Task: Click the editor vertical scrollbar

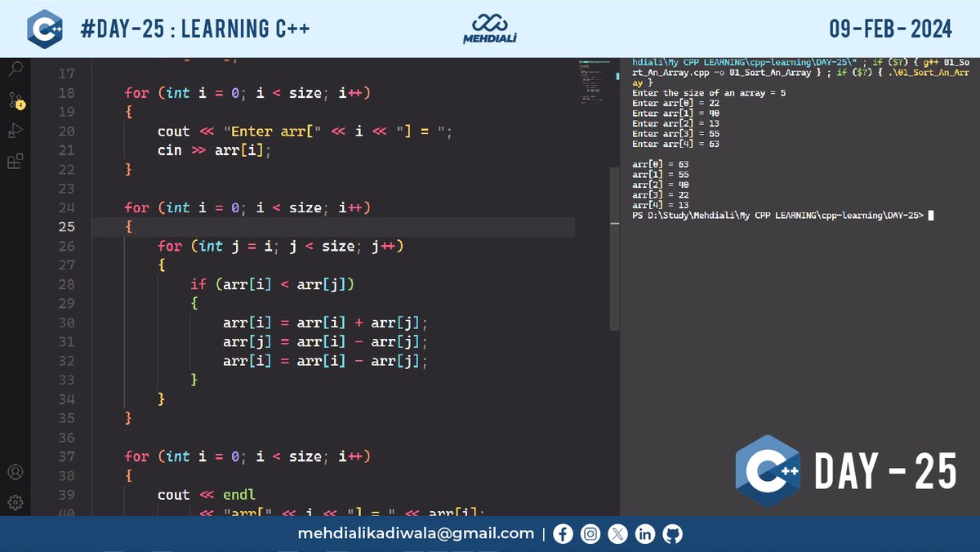Action: (614, 249)
